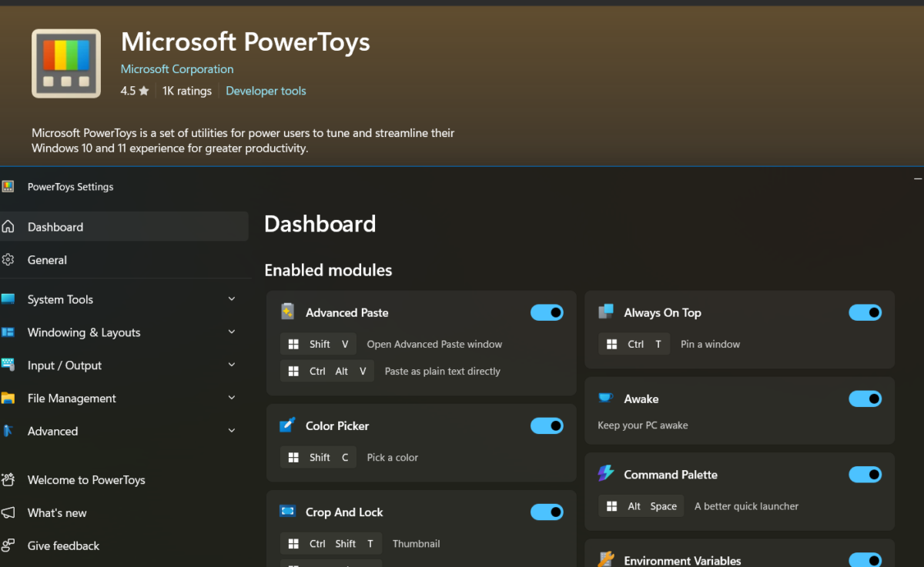This screenshot has height=567, width=924.
Task: Click the Awake coffee cup icon
Action: [x=606, y=398]
